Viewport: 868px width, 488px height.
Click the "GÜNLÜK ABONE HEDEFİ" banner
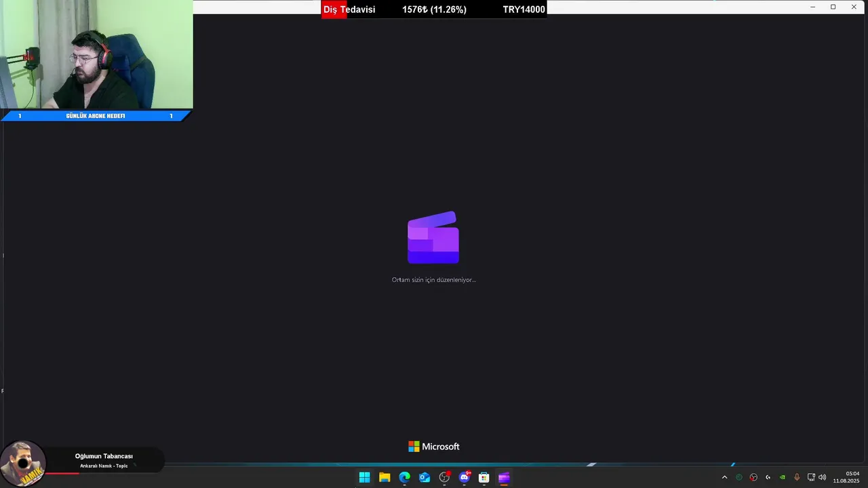tap(96, 116)
